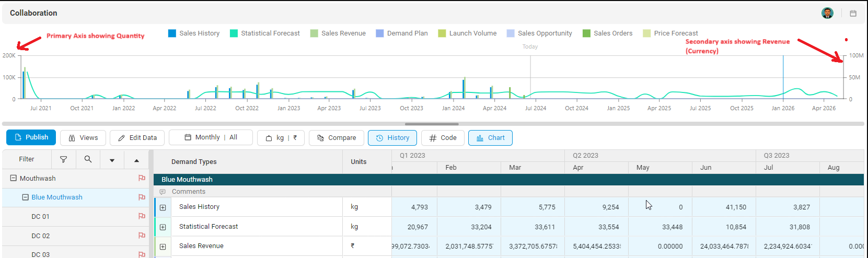Click the flag icon for DC 03
Screen dimensions: 868x258
tap(142, 254)
